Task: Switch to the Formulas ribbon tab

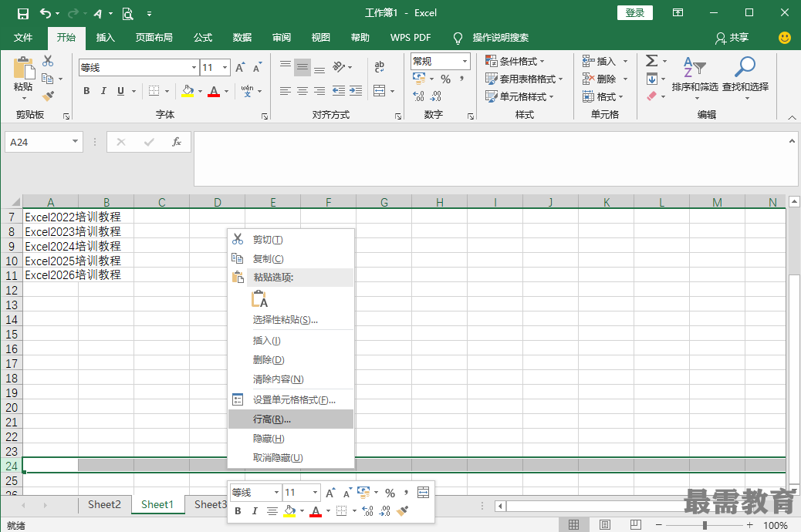Action: (203, 37)
